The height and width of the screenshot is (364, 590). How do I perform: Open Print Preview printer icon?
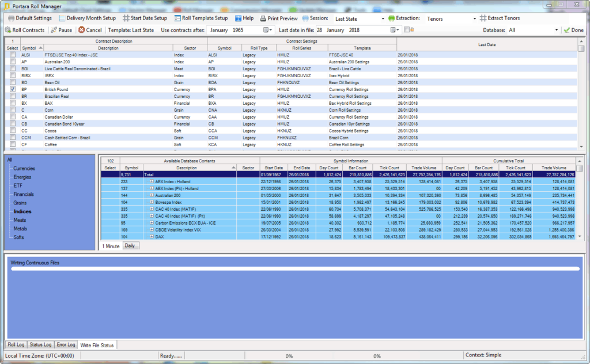point(263,18)
